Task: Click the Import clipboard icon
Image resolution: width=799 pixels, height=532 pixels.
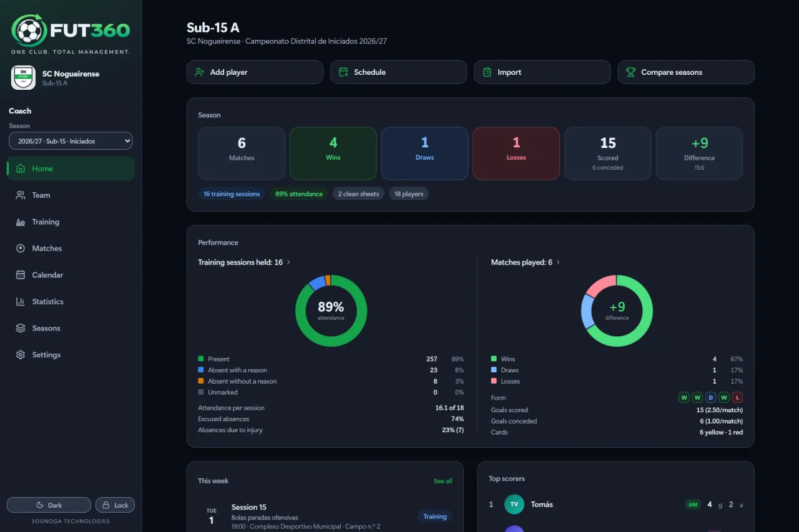Action: pos(487,72)
